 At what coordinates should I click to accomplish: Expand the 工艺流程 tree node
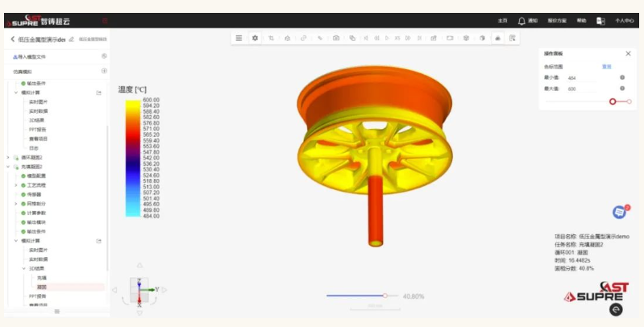coord(16,185)
